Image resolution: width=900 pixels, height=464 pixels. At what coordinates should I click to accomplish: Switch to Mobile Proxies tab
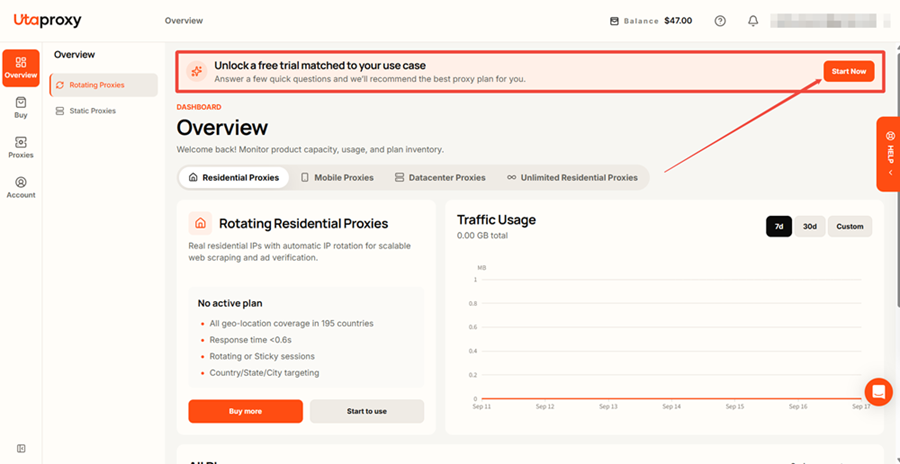(x=338, y=177)
